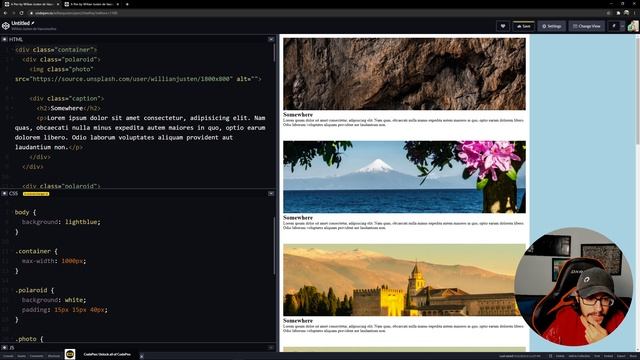Close the first browser tab

pyautogui.click(x=58, y=4)
